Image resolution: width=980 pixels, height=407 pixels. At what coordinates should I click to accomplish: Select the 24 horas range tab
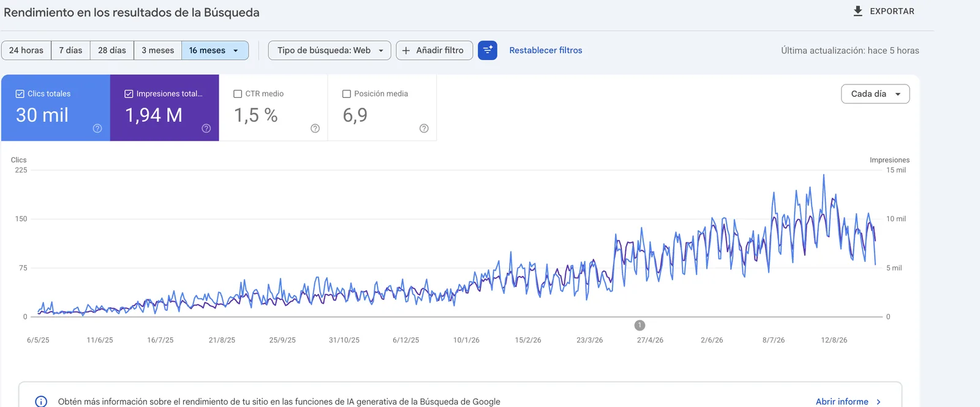pos(26,50)
